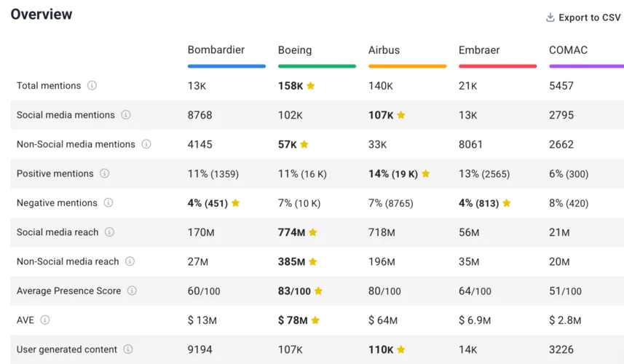Screen dimensions: 624x364
Task: Click the star beside Boeing 158K total mentions
Action: [x=311, y=85]
